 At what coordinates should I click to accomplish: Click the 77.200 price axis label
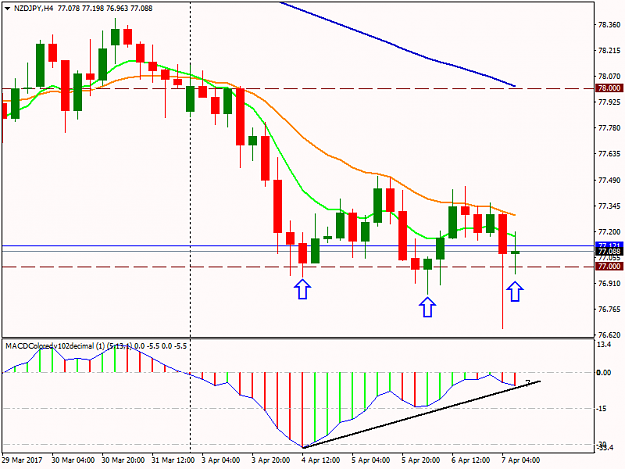click(609, 232)
